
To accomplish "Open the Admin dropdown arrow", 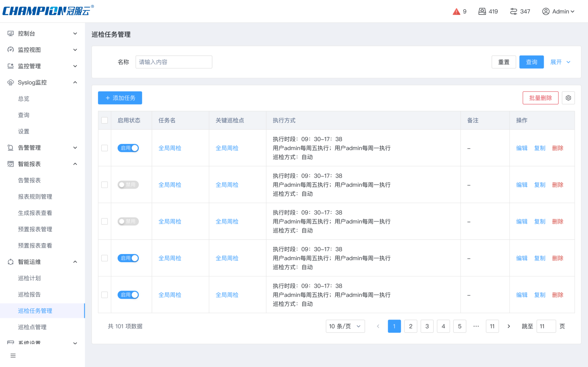I will (573, 11).
